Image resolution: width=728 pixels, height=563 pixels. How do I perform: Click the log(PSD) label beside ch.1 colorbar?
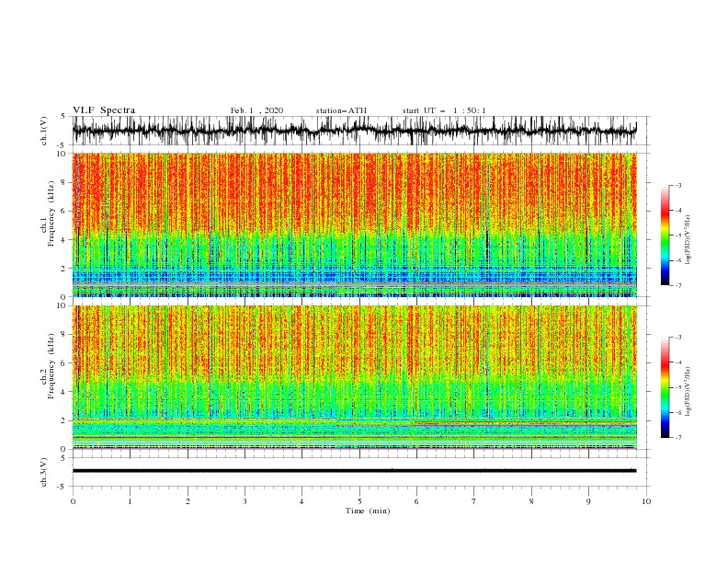point(688,240)
